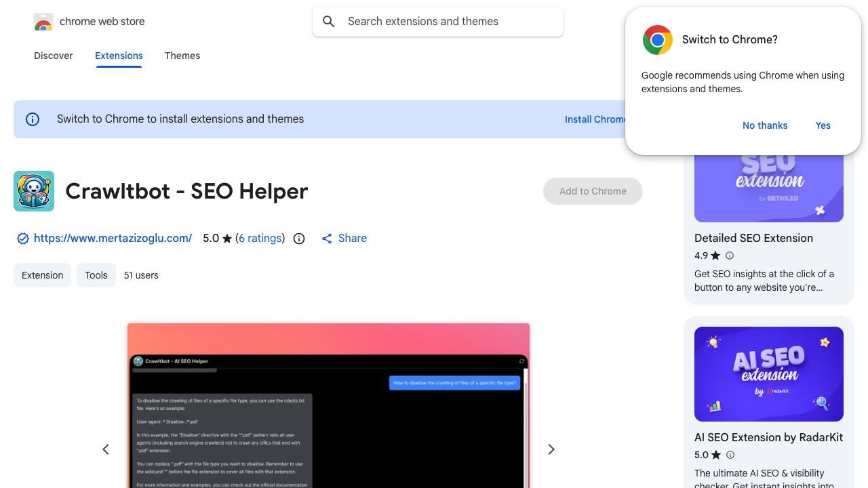Switch to the Extensions tab

pos(119,56)
